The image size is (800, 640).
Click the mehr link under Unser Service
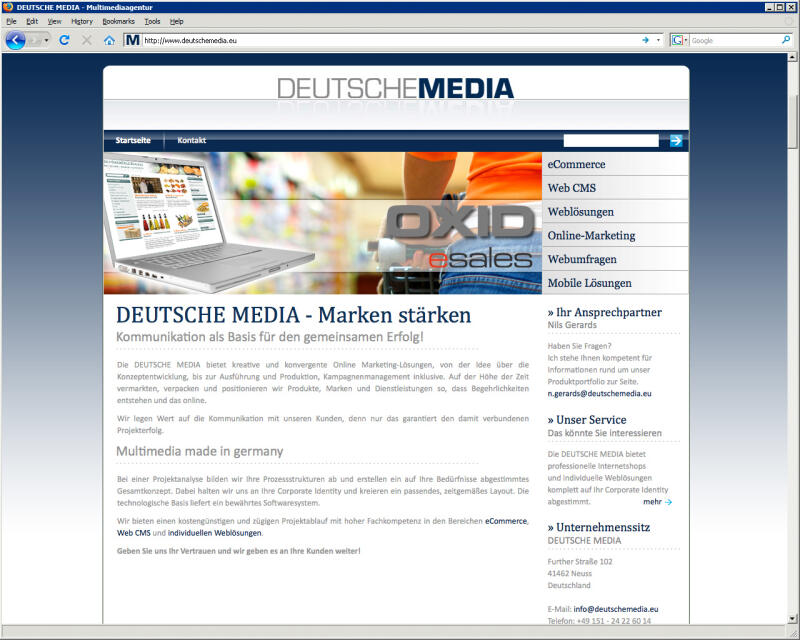pyautogui.click(x=654, y=501)
